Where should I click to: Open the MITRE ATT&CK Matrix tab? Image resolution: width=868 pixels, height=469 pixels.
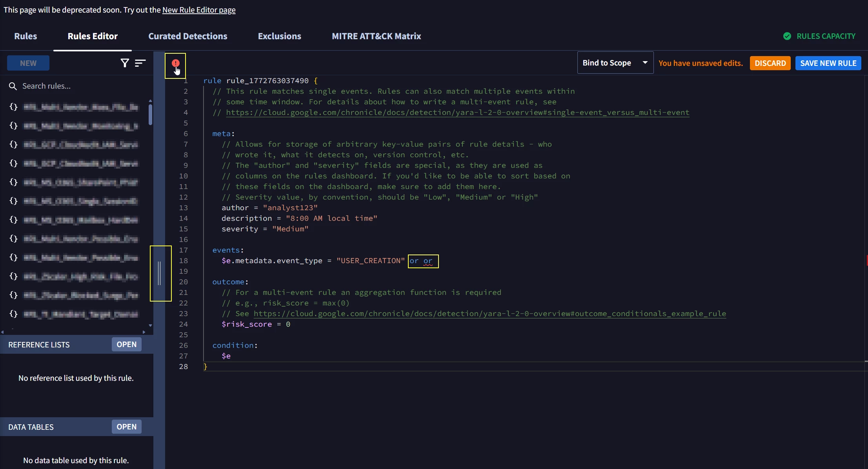click(376, 36)
